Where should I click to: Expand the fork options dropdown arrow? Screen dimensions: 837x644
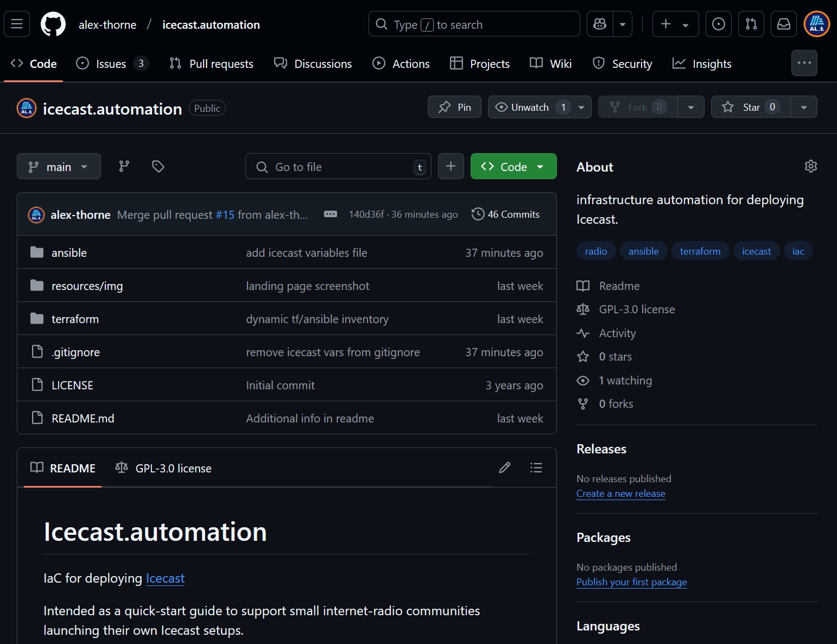[691, 107]
